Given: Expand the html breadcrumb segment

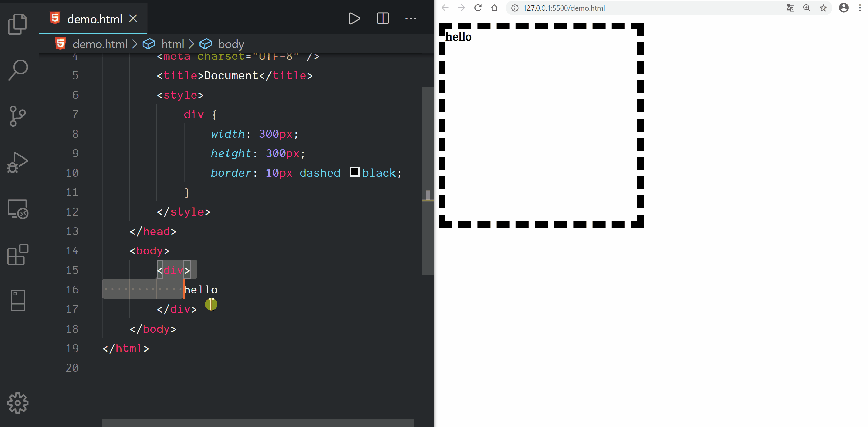Looking at the screenshot, I should [x=173, y=44].
